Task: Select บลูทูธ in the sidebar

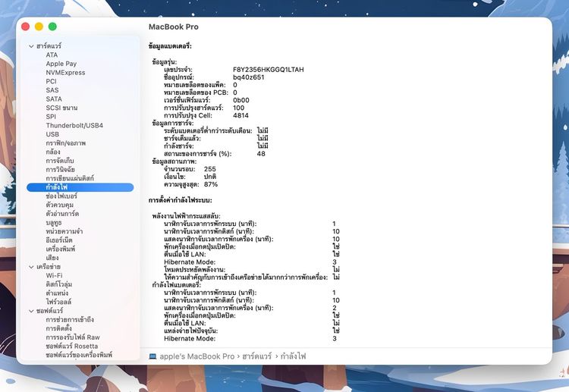Action: 54,223
